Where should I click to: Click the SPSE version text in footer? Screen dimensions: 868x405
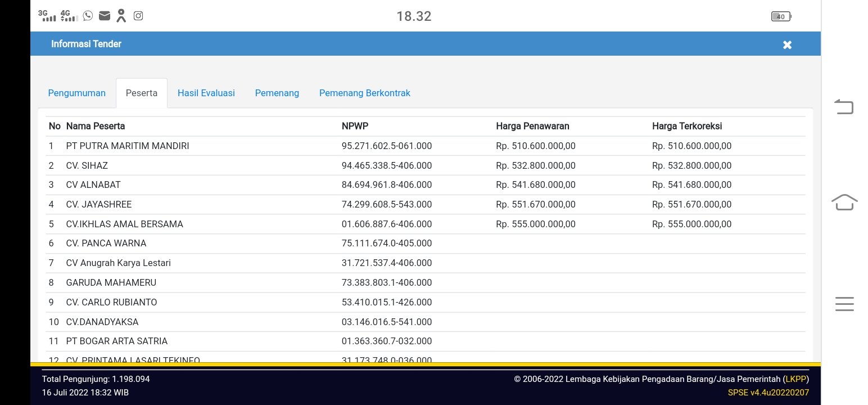pos(768,393)
